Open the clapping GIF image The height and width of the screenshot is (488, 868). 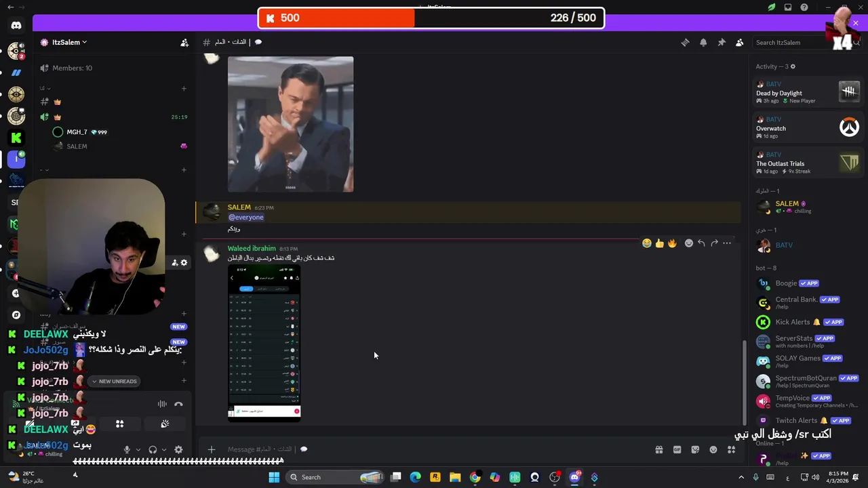tap(290, 124)
